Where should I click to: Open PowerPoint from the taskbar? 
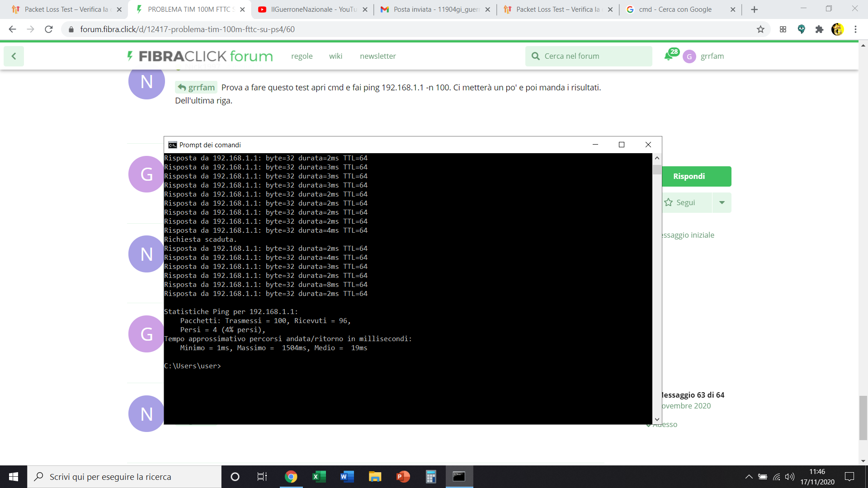click(403, 477)
